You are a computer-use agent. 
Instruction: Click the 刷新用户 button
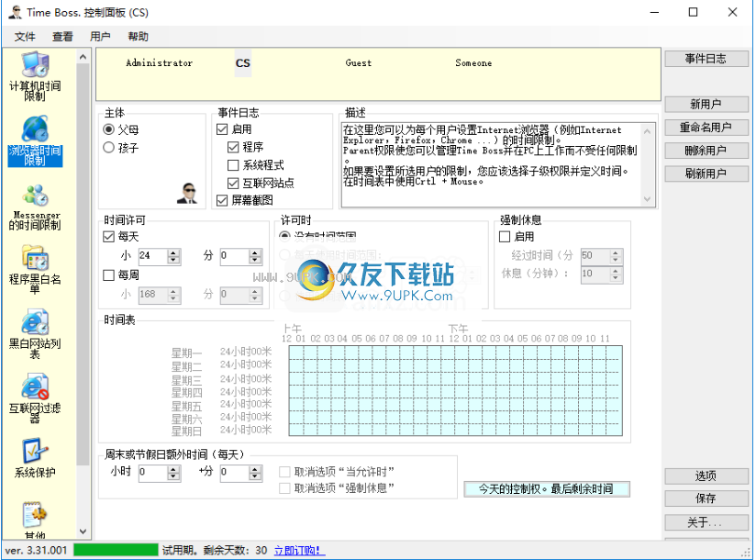706,174
